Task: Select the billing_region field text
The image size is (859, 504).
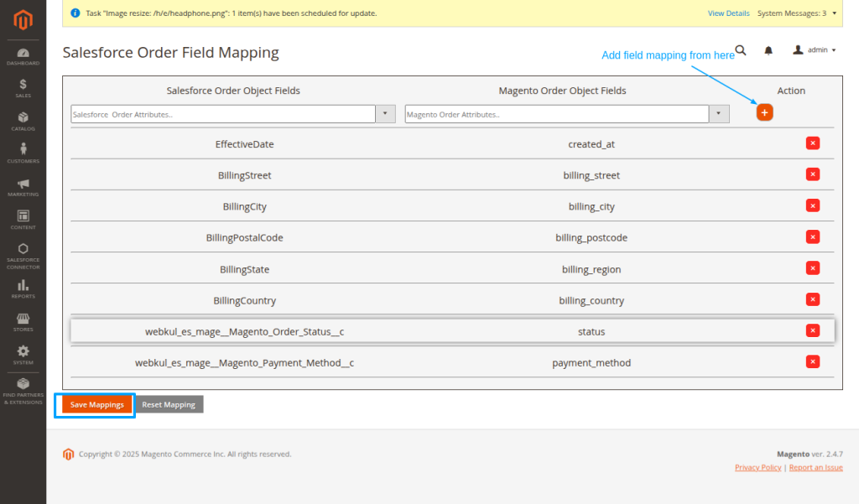Action: click(x=591, y=269)
